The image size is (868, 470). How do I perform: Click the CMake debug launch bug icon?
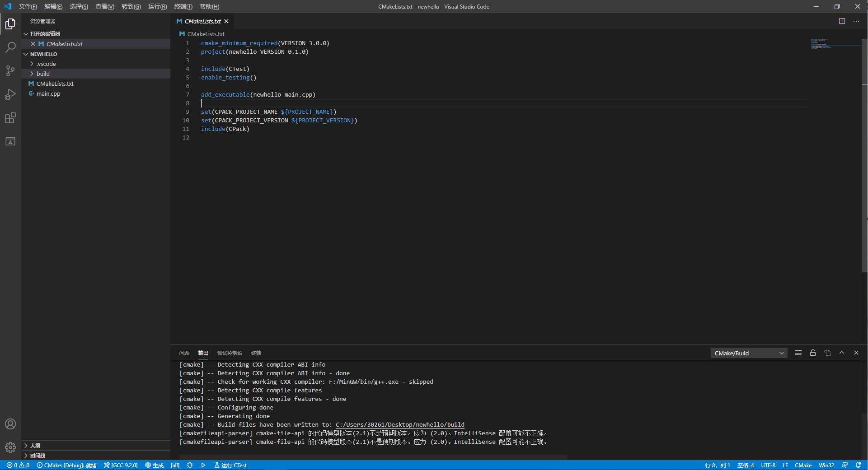pos(190,465)
